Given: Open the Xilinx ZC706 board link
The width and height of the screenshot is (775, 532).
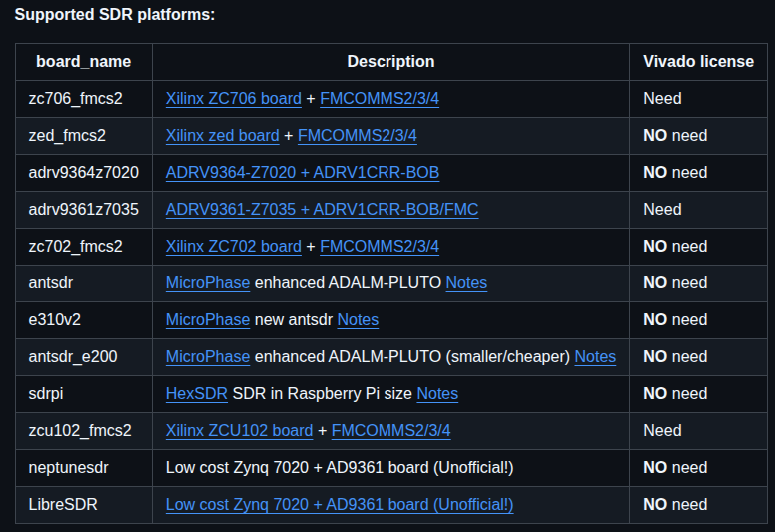Looking at the screenshot, I should pyautogui.click(x=234, y=98).
